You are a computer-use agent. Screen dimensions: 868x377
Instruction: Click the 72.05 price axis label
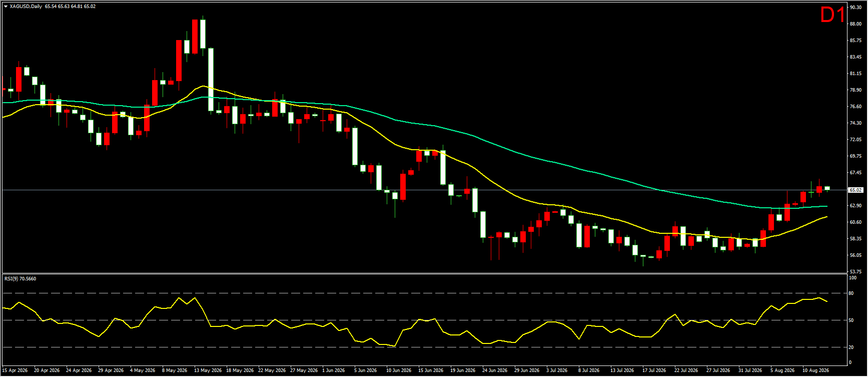(x=855, y=140)
